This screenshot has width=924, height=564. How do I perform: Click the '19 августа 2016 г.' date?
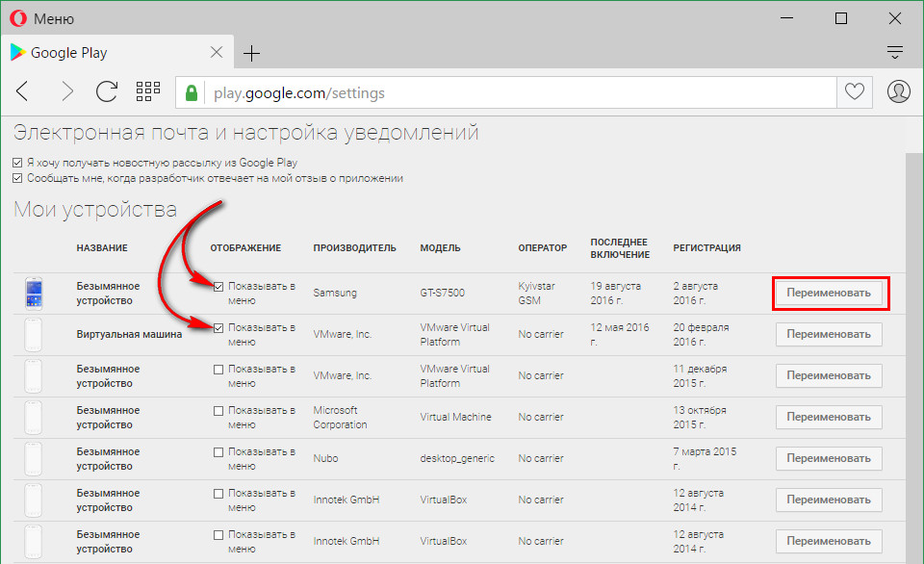pos(616,293)
